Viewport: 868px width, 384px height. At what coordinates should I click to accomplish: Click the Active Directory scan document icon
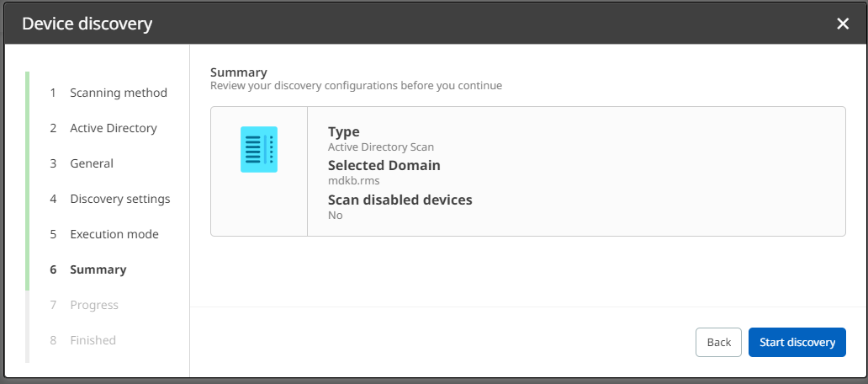click(x=259, y=150)
